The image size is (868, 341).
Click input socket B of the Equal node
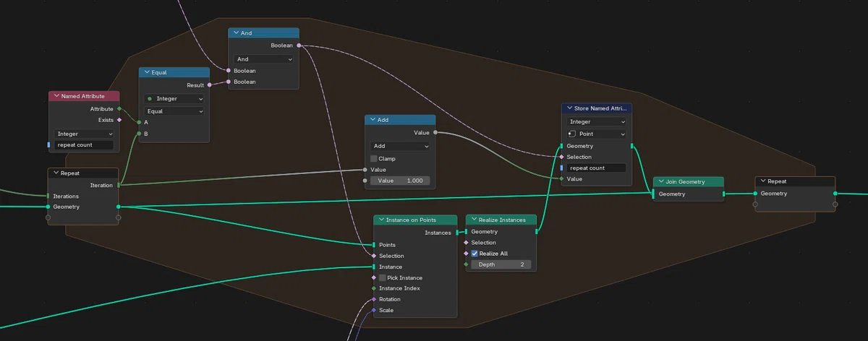[139, 134]
